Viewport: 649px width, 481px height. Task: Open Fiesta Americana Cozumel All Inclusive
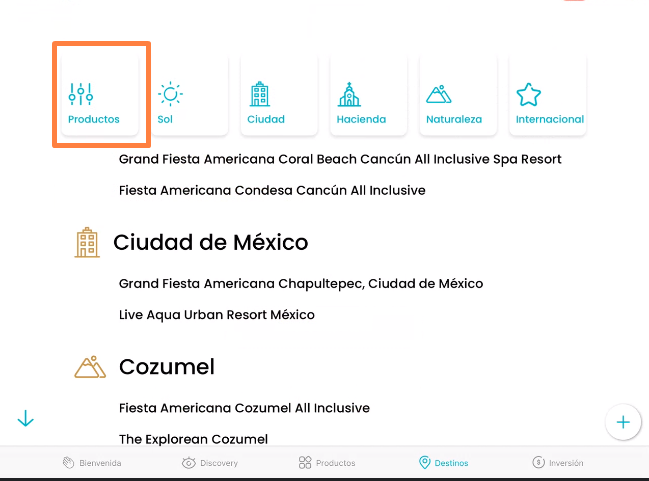click(244, 408)
